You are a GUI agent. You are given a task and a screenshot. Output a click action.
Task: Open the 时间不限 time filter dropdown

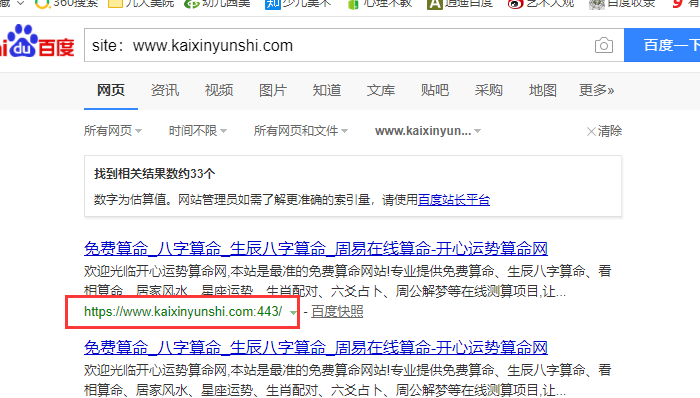click(198, 131)
